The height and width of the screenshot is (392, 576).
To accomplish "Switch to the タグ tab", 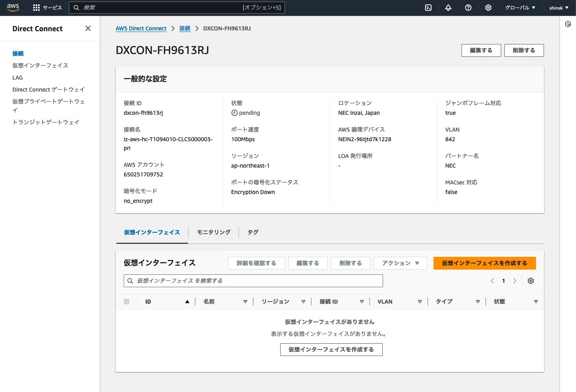I will [253, 232].
